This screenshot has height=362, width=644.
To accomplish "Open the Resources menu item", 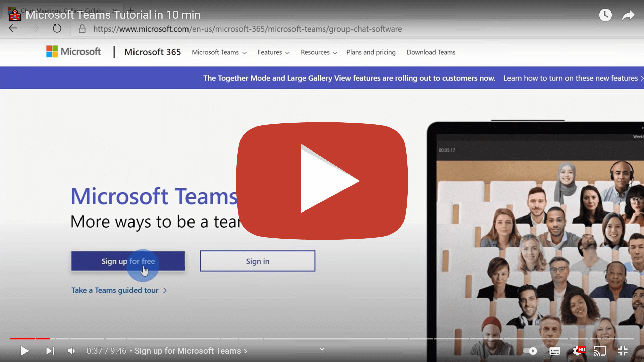I will [318, 52].
